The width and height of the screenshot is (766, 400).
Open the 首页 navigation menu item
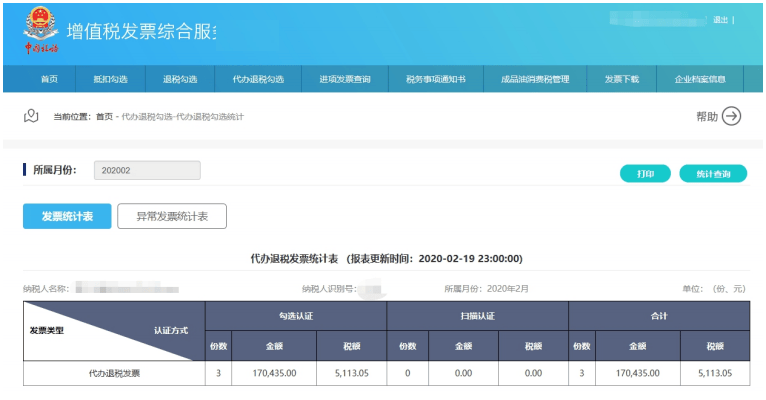point(48,79)
